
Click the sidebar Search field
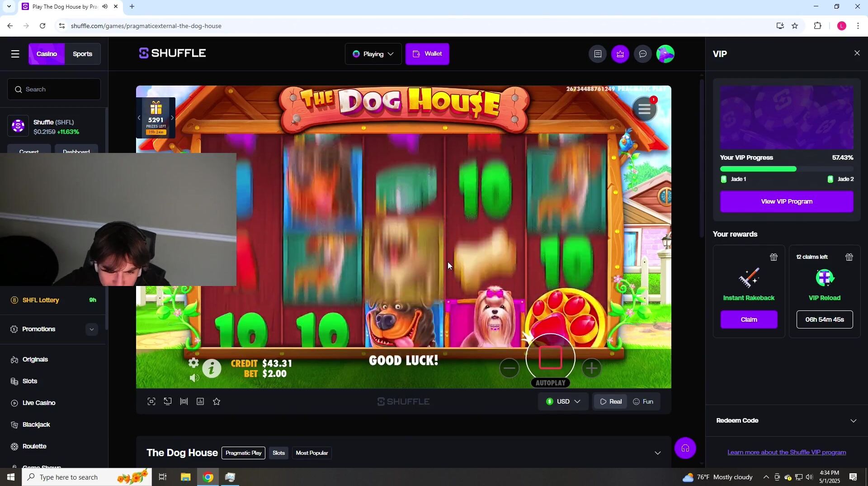point(54,89)
